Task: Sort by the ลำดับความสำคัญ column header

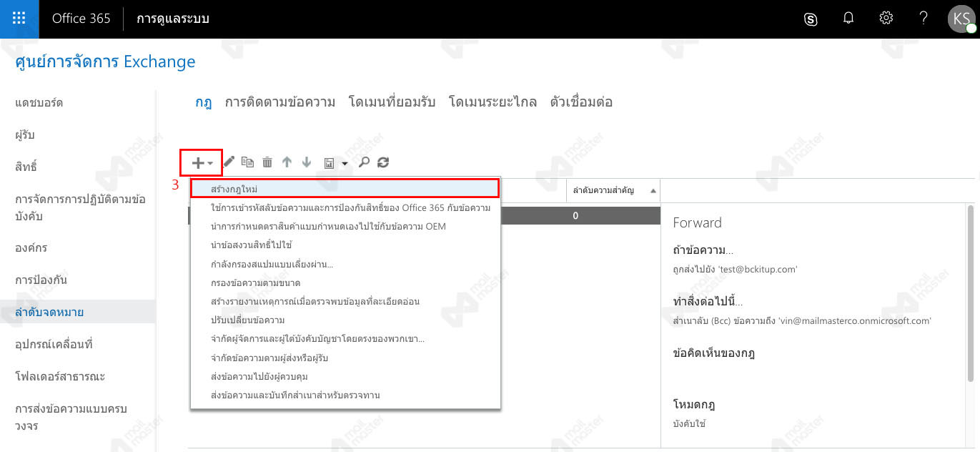Action: tap(613, 191)
